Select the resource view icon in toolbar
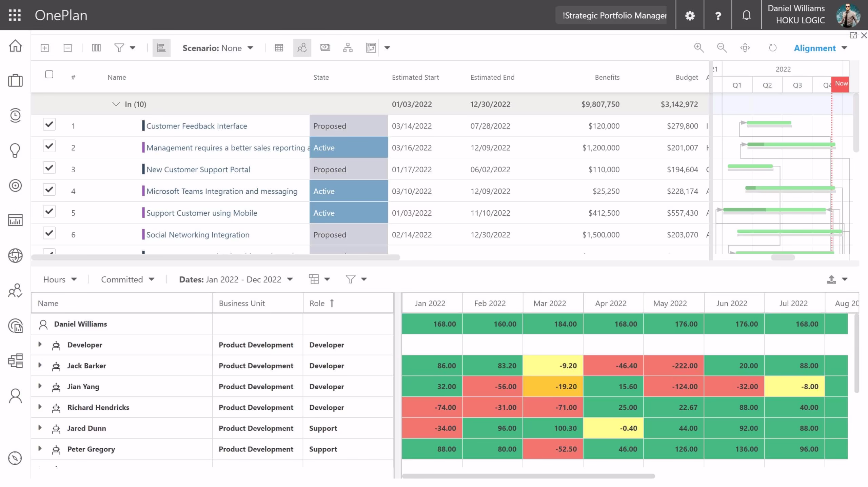868x487 pixels. click(x=302, y=48)
